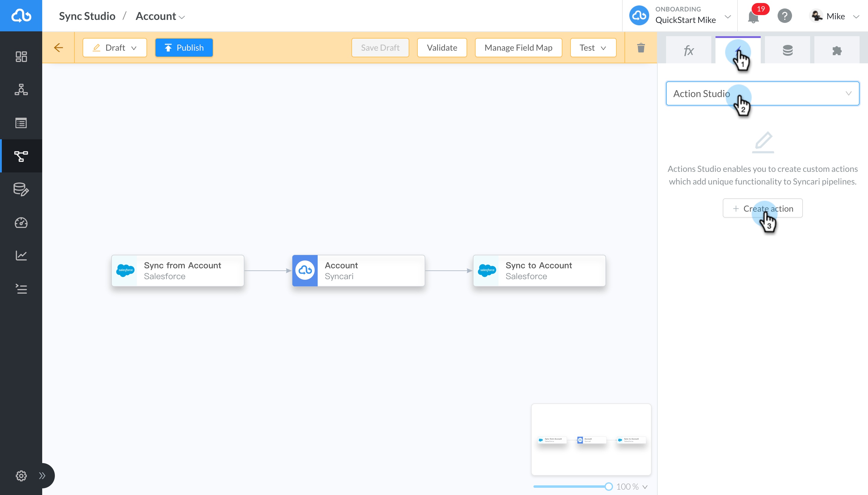Open Manage Field Map
The image size is (868, 495).
[518, 48]
